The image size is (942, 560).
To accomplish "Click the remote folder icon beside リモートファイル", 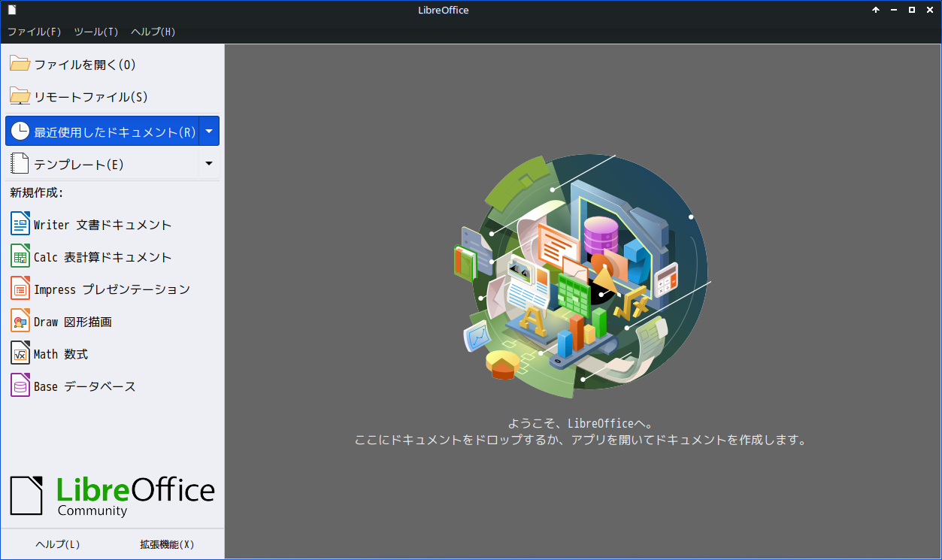I will pos(20,96).
